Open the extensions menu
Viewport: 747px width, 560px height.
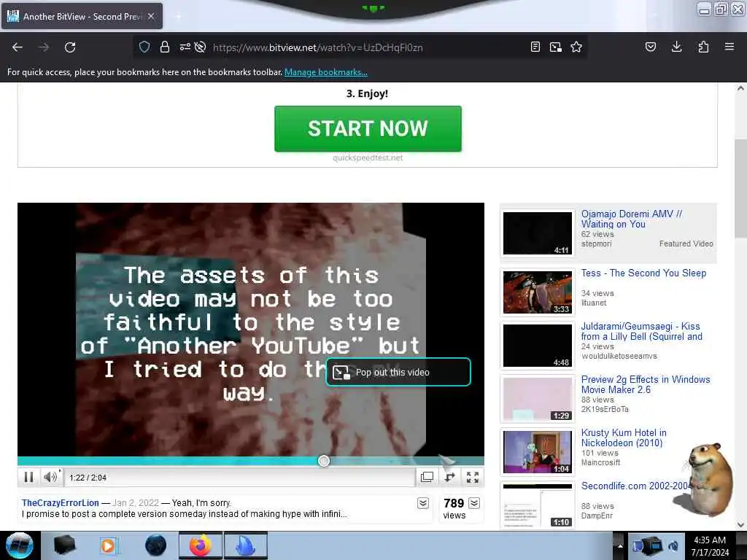(703, 47)
